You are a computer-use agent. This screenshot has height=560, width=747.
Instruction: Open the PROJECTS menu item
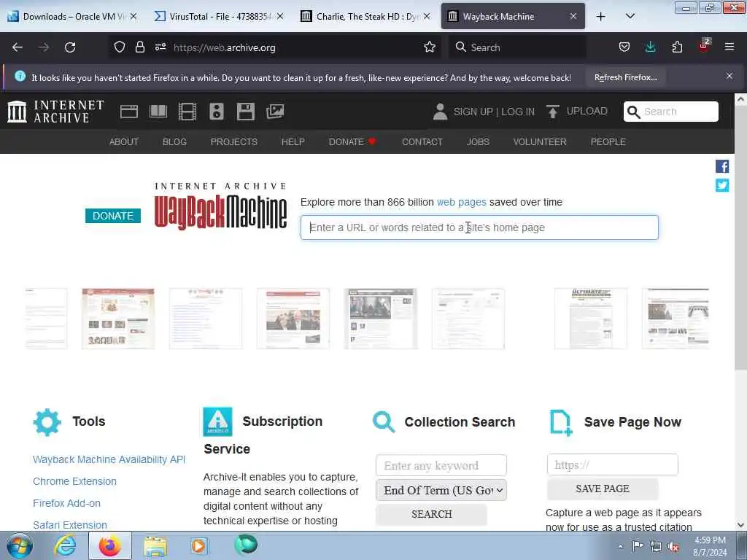(234, 142)
